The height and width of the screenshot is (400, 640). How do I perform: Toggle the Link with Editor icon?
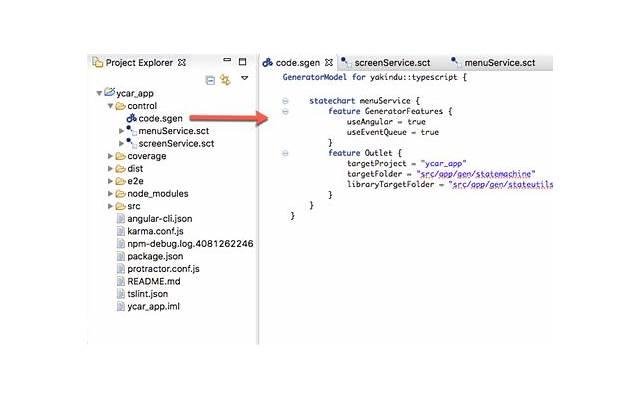point(225,79)
